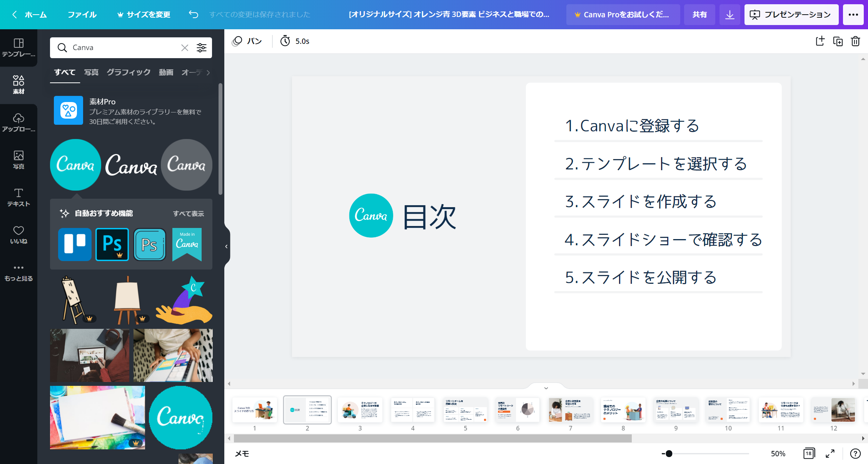
Task: Enter fullscreen with the expand arrows icon
Action: pyautogui.click(x=830, y=454)
